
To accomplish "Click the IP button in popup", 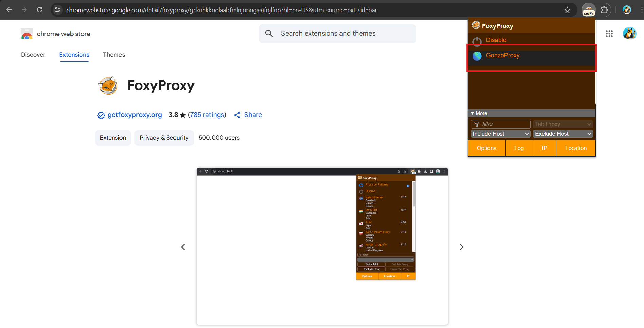I will tap(545, 148).
